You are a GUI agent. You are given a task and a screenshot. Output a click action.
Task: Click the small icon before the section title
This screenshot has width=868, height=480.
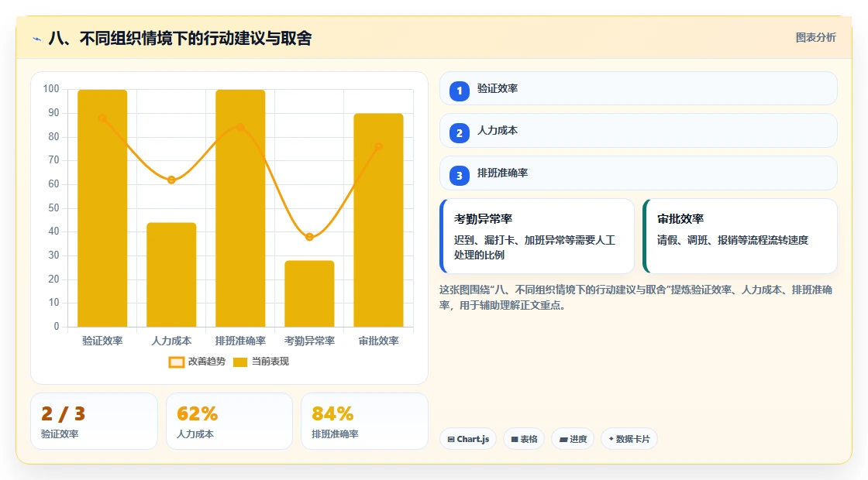[37, 39]
